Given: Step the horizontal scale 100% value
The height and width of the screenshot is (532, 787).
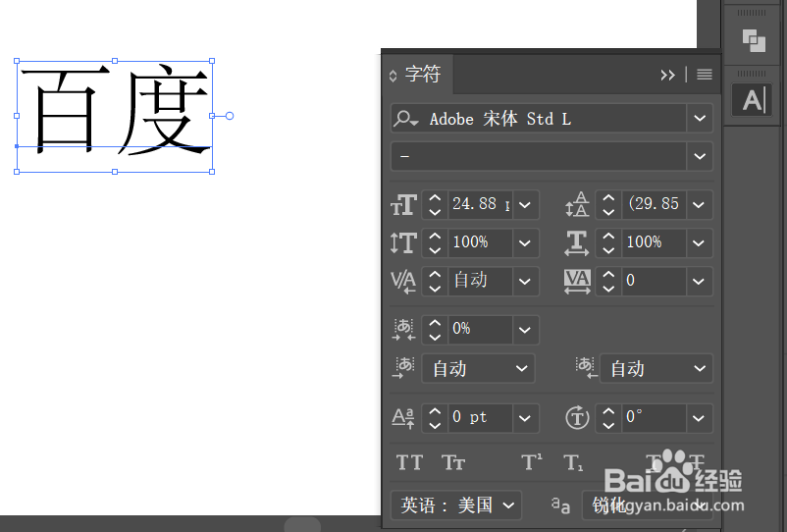Looking at the screenshot, I should pos(608,242).
